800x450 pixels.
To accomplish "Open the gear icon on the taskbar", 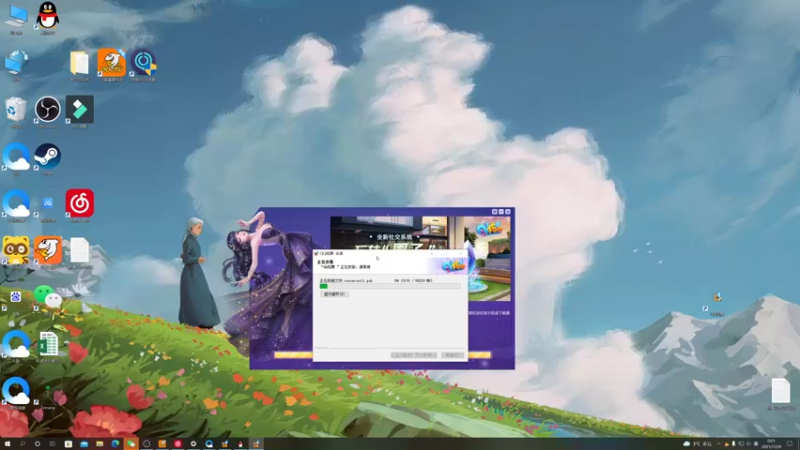I will pyautogui.click(x=193, y=444).
